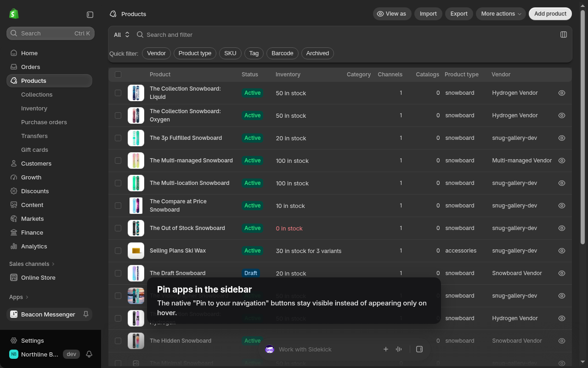Image resolution: width=588 pixels, height=368 pixels.
Task: Click the Export button
Action: [x=459, y=14]
